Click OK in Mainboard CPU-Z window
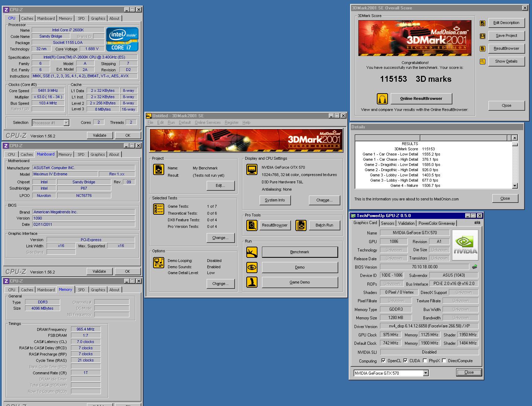This screenshot has width=532, height=406. (x=127, y=271)
